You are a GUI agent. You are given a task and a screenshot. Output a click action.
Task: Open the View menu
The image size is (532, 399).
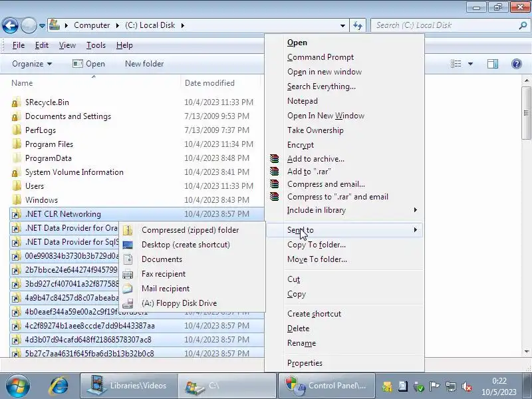tap(67, 45)
